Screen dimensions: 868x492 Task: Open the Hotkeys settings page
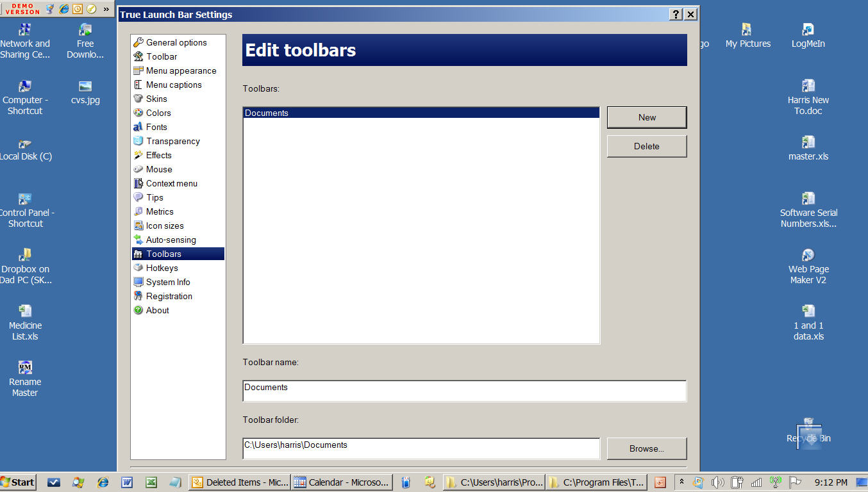click(x=162, y=268)
